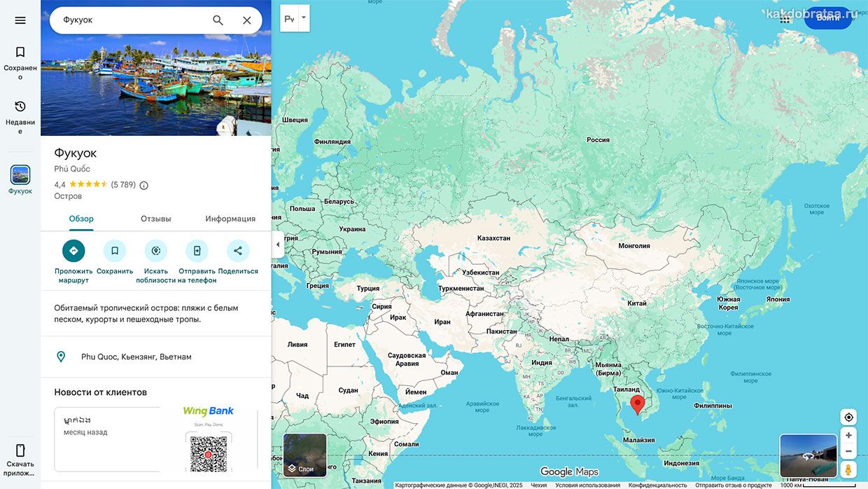Click Отправить на телефон icon

click(x=197, y=251)
